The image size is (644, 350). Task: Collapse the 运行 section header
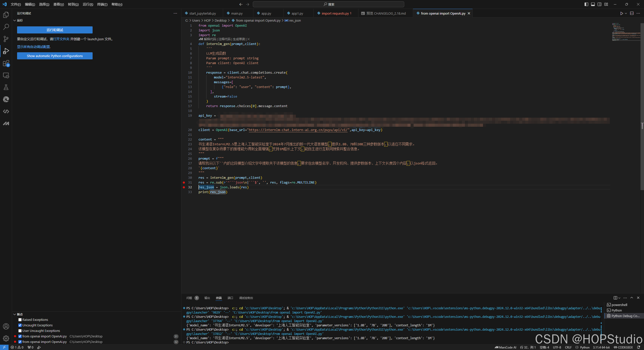pos(15,20)
